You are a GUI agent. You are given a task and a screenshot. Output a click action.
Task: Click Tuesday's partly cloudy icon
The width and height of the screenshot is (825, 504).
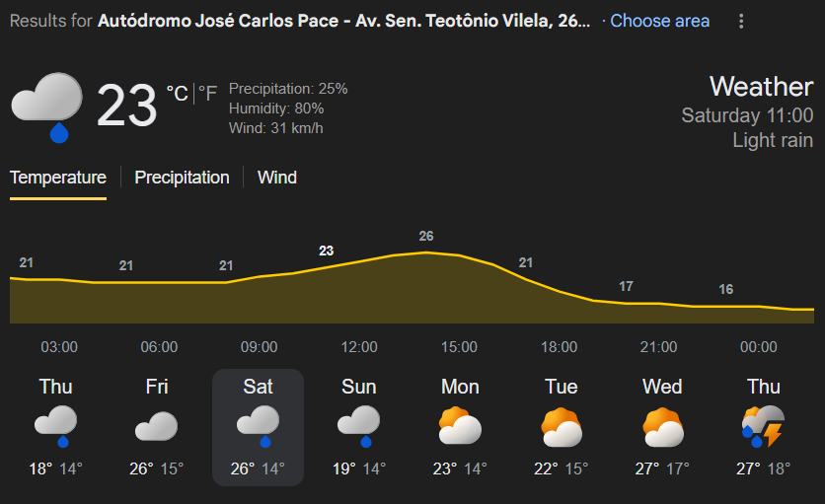coord(562,426)
